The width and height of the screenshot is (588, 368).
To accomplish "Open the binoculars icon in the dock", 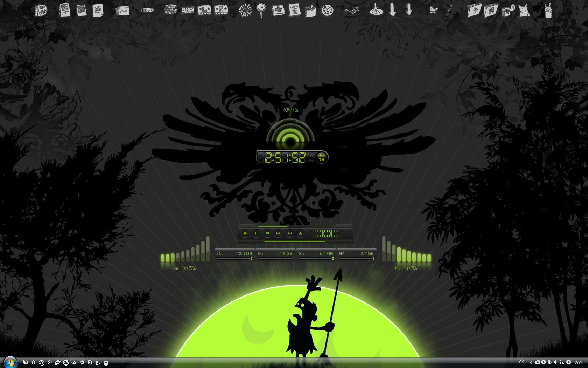I will [352, 11].
